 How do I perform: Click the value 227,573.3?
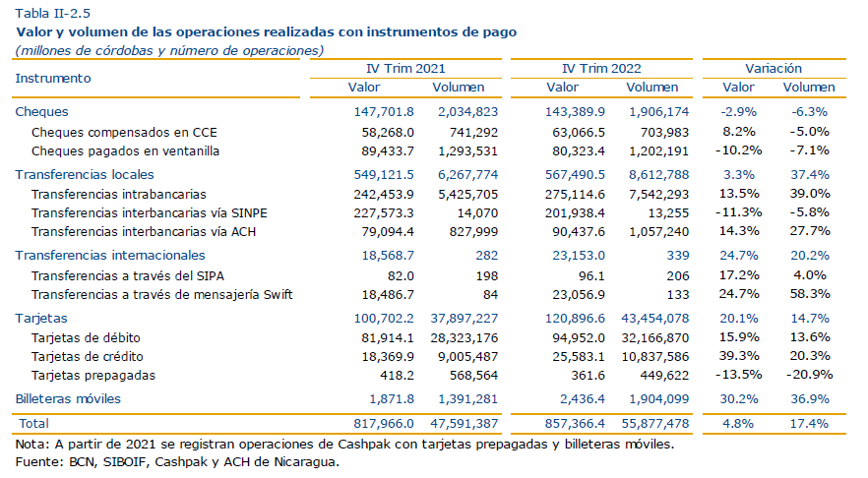point(384,213)
